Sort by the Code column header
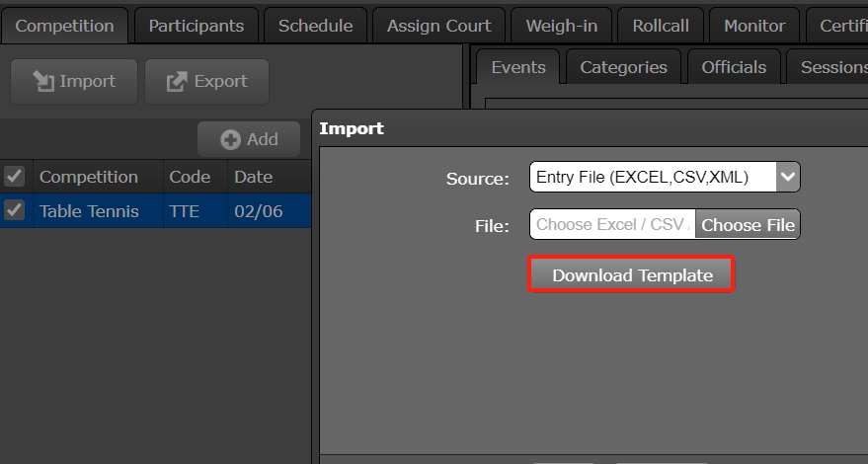868x464 pixels. [190, 177]
